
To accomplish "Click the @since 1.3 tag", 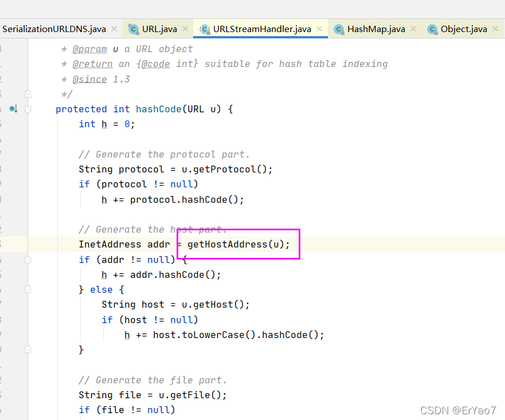I will click(x=89, y=78).
